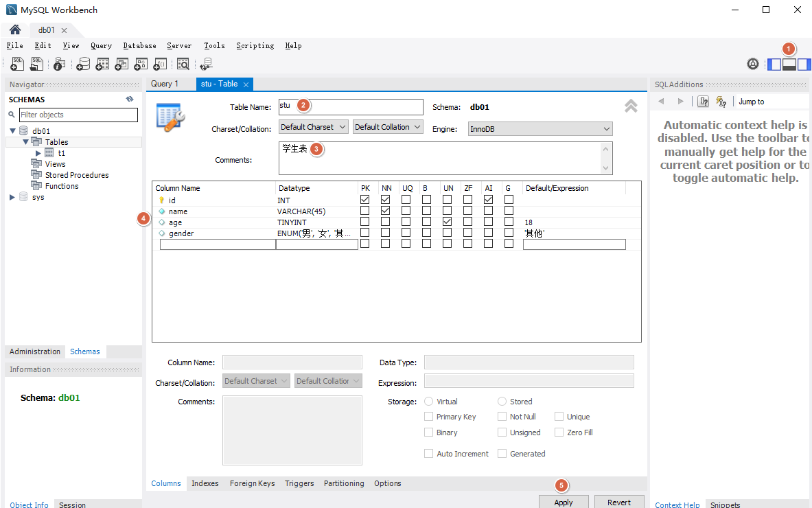Open table Default Charset dropdown
This screenshot has width=812, height=508.
(x=313, y=127)
